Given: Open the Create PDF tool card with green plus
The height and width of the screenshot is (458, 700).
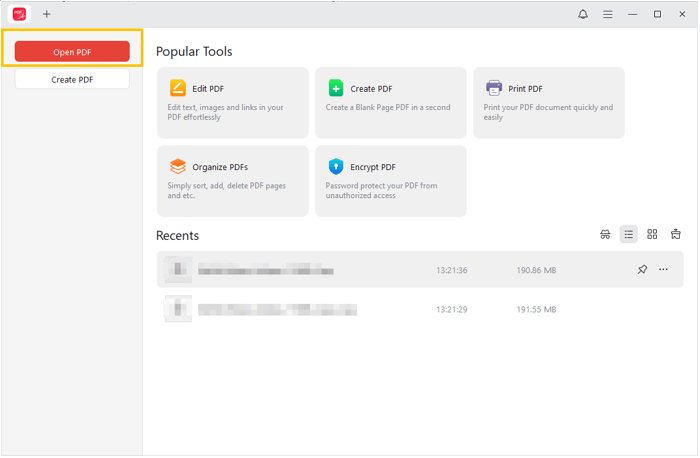Looking at the screenshot, I should coord(391,103).
